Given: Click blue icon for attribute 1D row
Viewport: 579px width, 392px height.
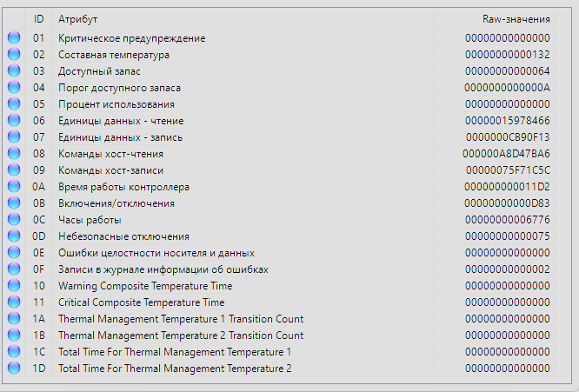Looking at the screenshot, I should (x=14, y=368).
